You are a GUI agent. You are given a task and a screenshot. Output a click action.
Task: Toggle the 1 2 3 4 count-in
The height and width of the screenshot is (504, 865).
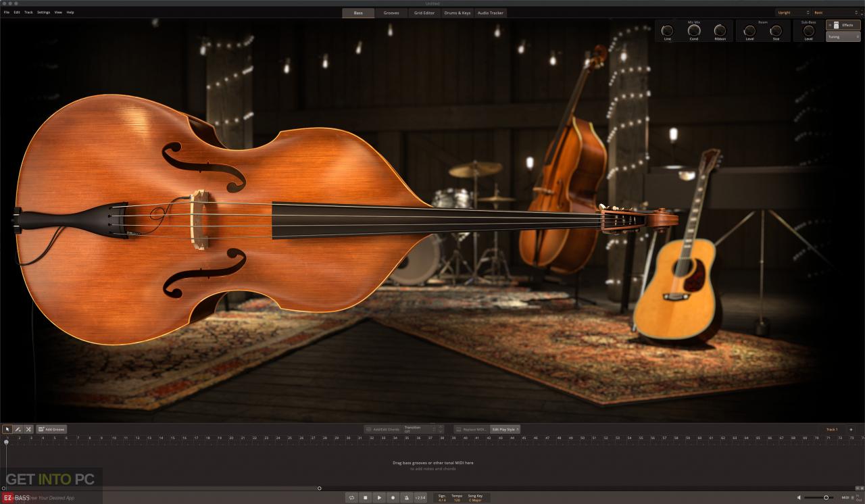pos(420,497)
